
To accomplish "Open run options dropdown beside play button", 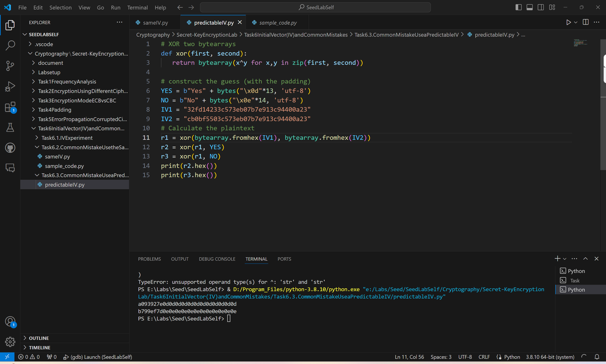I will coord(576,22).
